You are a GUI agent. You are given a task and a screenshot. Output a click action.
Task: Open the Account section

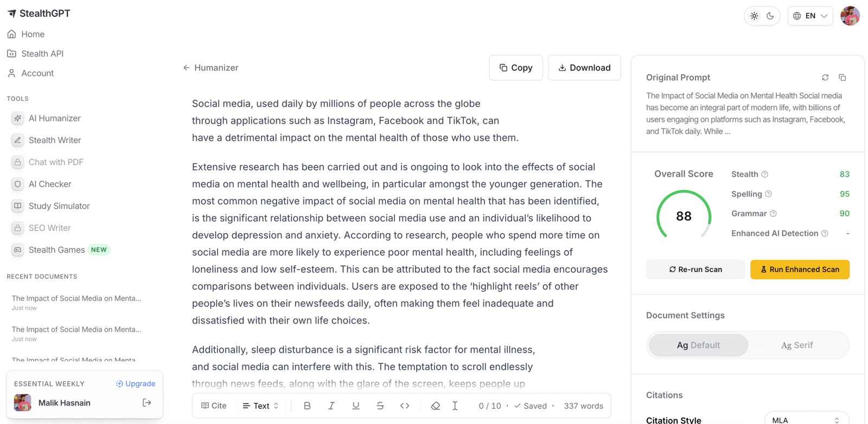click(x=37, y=73)
